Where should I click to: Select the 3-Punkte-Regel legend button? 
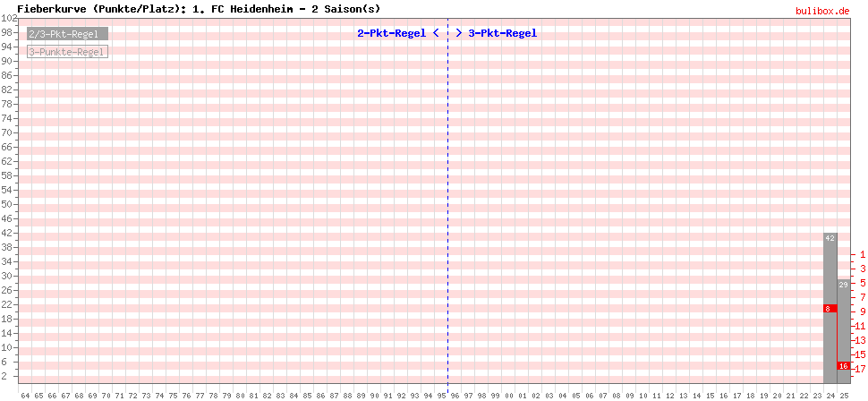click(67, 52)
